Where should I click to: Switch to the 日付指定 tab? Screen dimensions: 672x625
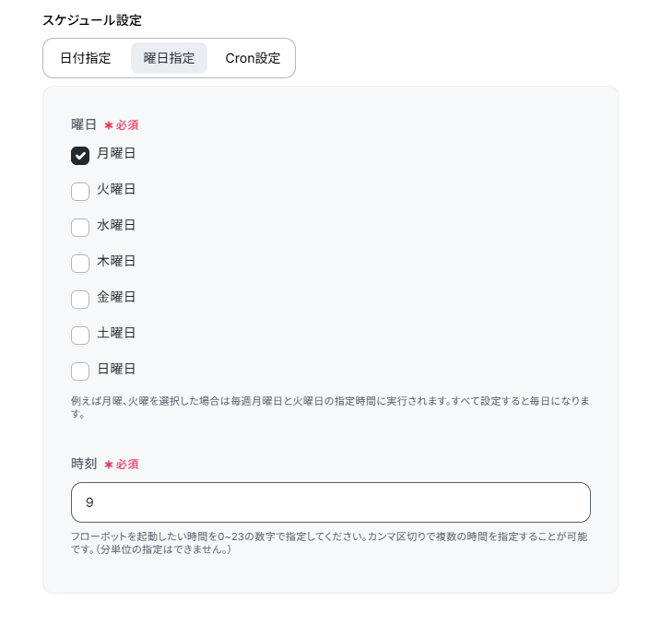click(86, 58)
